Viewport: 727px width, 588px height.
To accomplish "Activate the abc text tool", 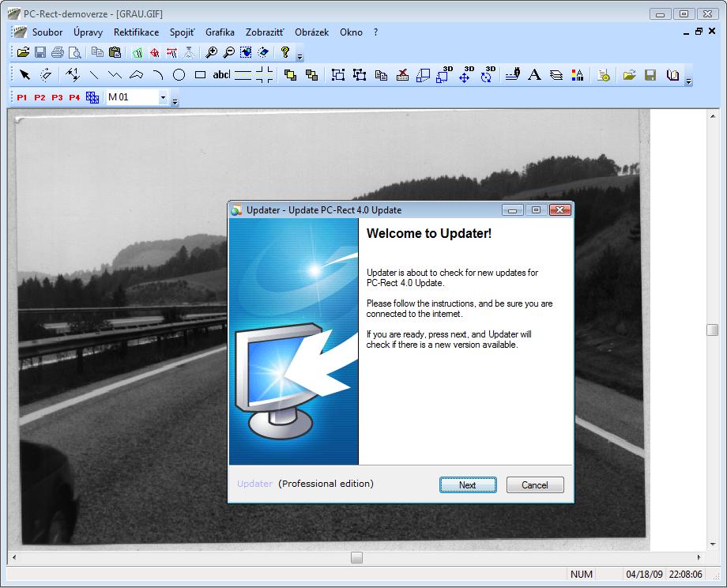I will (x=221, y=74).
